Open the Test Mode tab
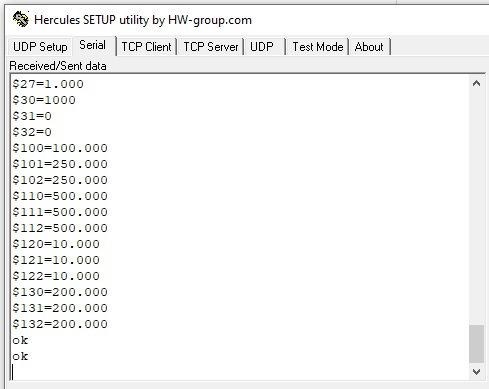The width and height of the screenshot is (489, 389). tap(318, 47)
